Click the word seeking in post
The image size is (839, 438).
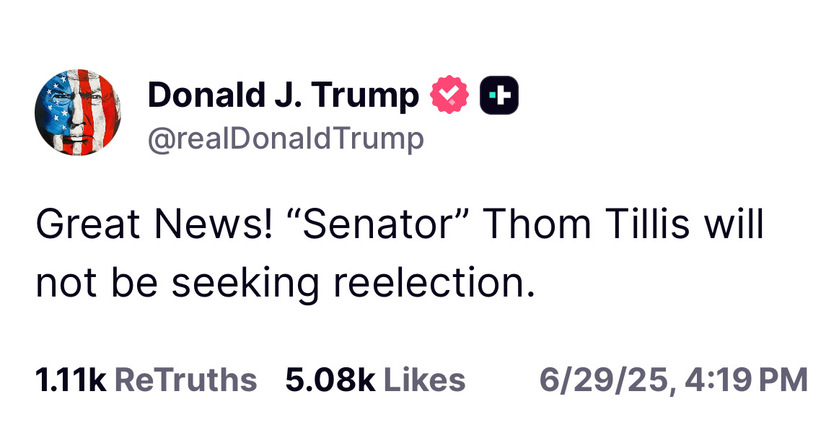pyautogui.click(x=245, y=285)
